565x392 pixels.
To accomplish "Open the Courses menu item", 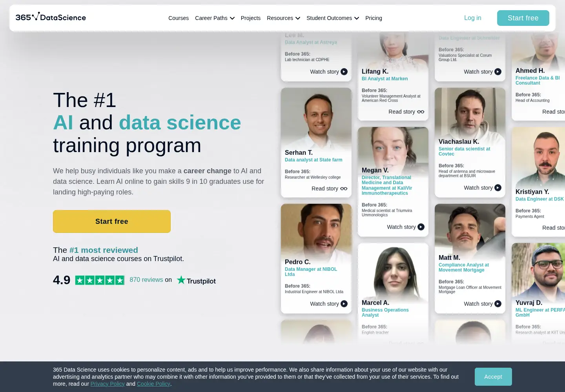I will coord(179,18).
